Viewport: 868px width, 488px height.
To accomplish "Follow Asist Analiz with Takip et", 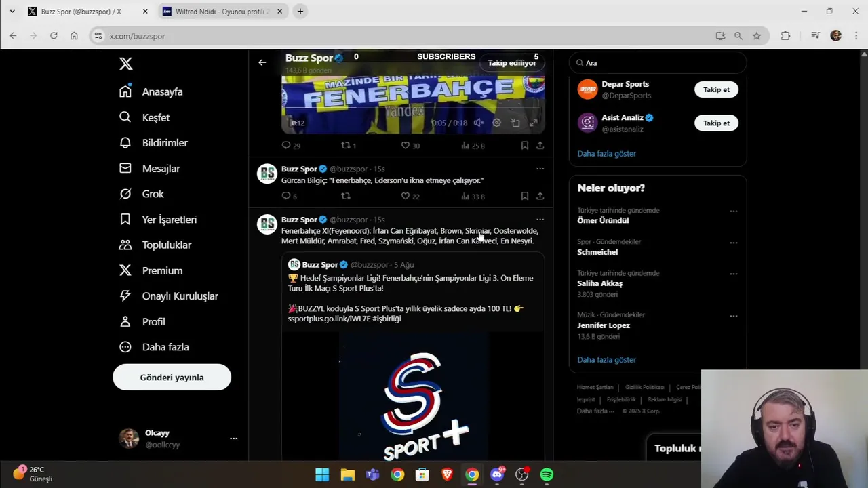I will click(x=716, y=123).
